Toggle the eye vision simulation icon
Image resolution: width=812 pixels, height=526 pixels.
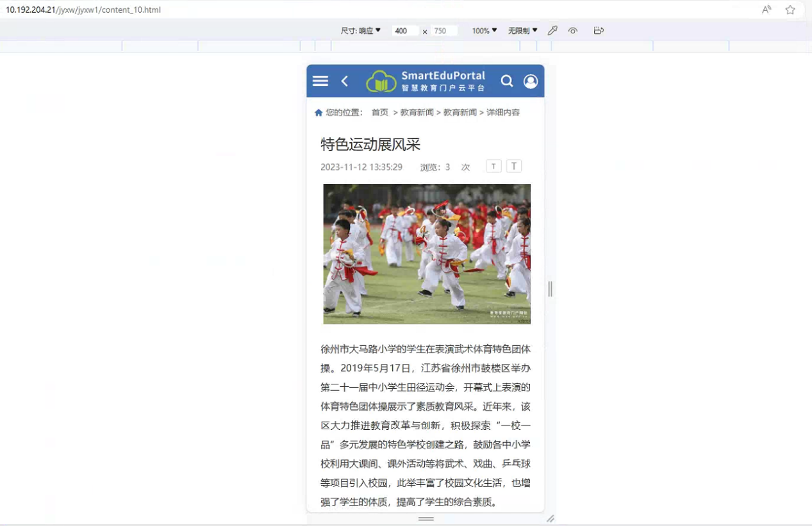pos(573,31)
